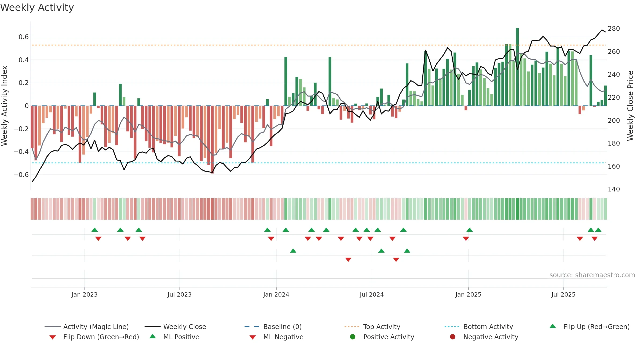Click the Jul 2025 axis label

click(563, 295)
